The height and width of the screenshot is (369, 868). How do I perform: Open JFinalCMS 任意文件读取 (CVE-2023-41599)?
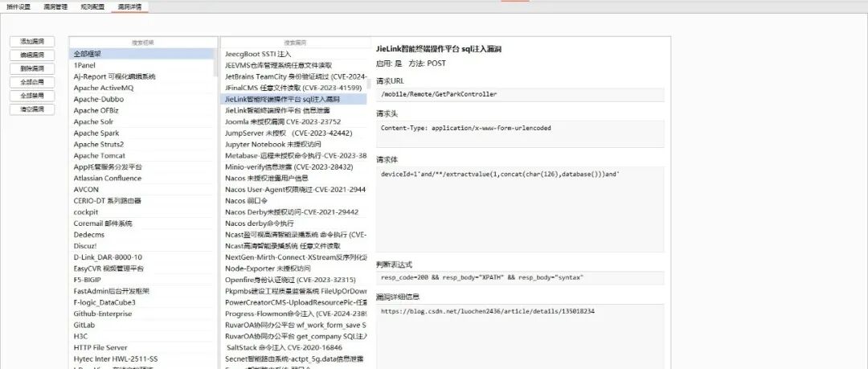pos(294,88)
